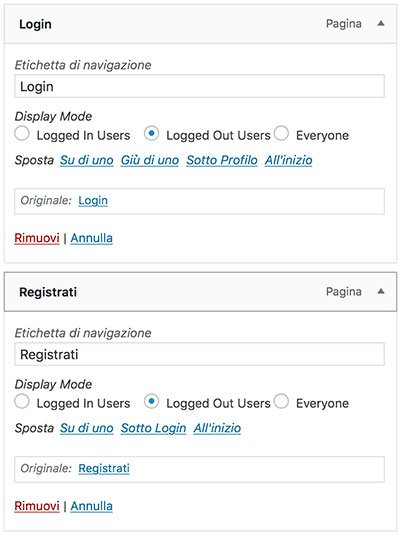Collapse the Login menu item arrow
Screen dimensions: 400x535
click(381, 24)
